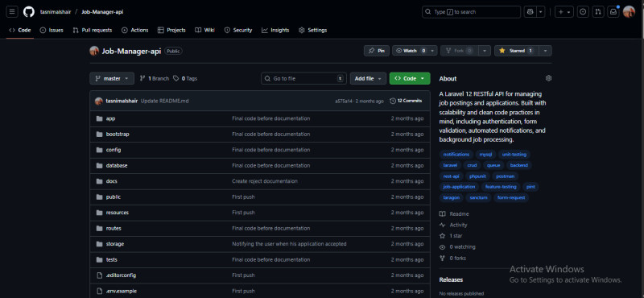The width and height of the screenshot is (644, 298).
Task: Open the storage folder
Action: pos(114,244)
